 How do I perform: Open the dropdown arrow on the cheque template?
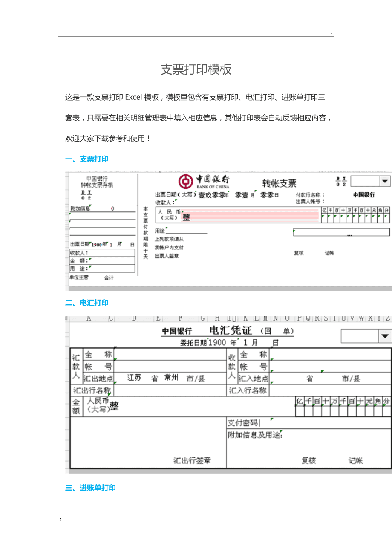pyautogui.click(x=385, y=182)
